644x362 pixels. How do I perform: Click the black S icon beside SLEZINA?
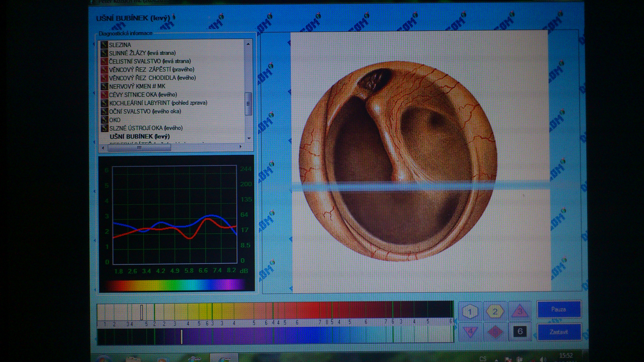pyautogui.click(x=104, y=45)
